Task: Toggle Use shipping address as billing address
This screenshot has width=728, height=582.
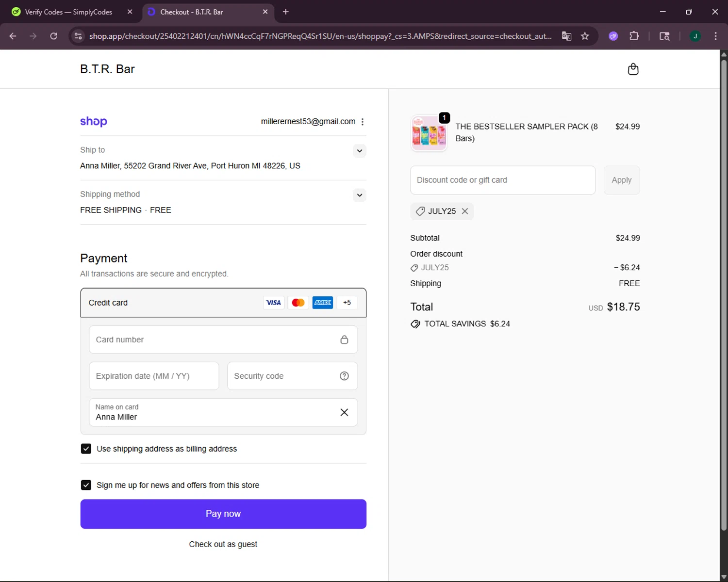Action: [x=86, y=449]
